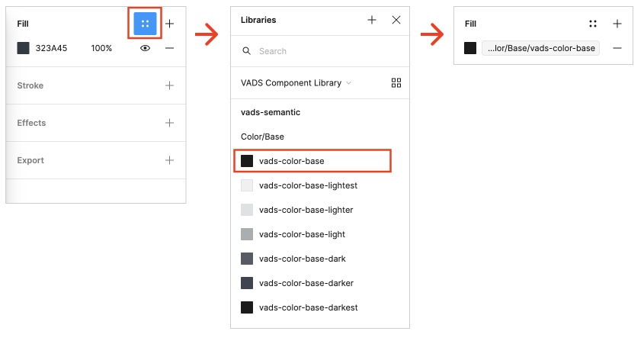Viewport: 644px width, 341px height.
Task: Click the 100% fill opacity value
Action: (x=101, y=48)
